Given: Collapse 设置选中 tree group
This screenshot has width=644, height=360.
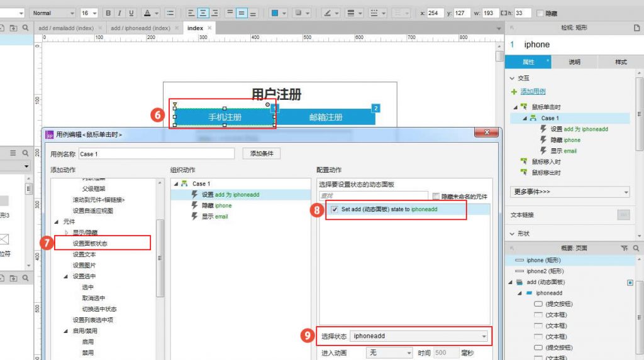Looking at the screenshot, I should (65, 276).
